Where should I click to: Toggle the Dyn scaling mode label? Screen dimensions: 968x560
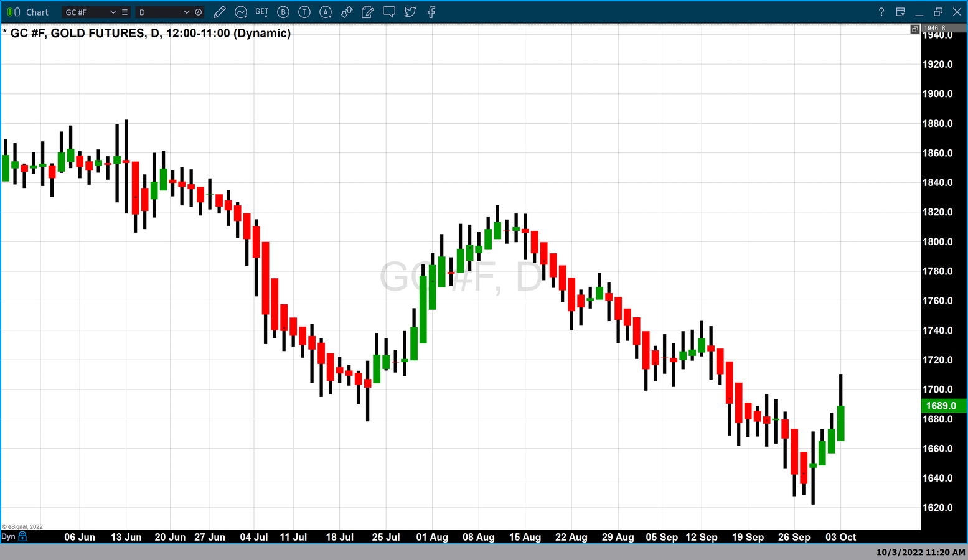click(8, 536)
